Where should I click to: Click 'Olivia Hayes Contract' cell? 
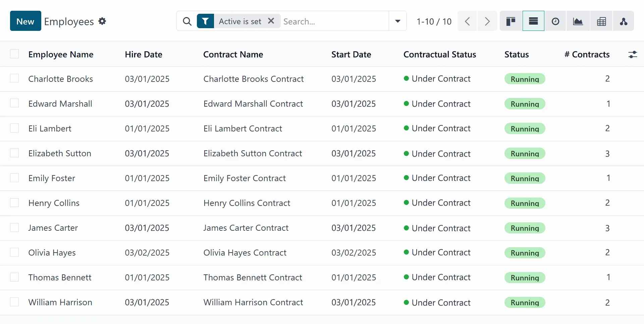[x=245, y=253]
